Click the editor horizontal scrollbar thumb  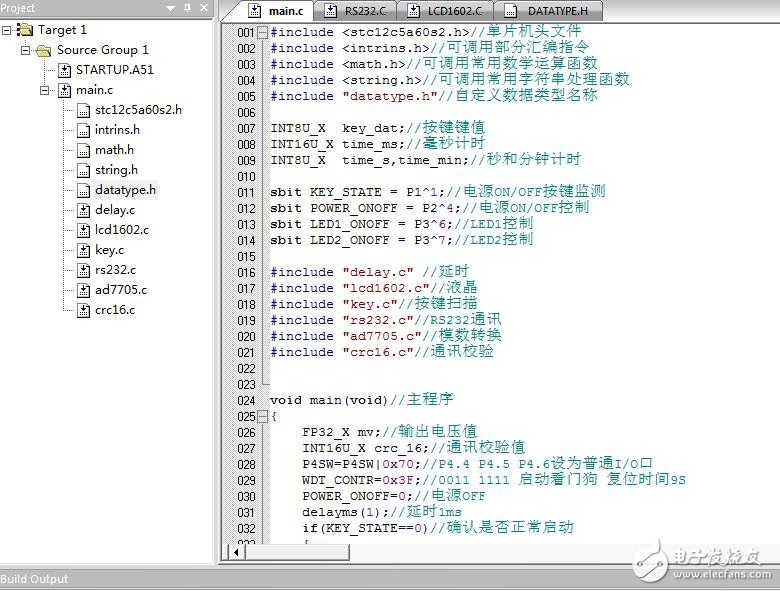click(297, 552)
